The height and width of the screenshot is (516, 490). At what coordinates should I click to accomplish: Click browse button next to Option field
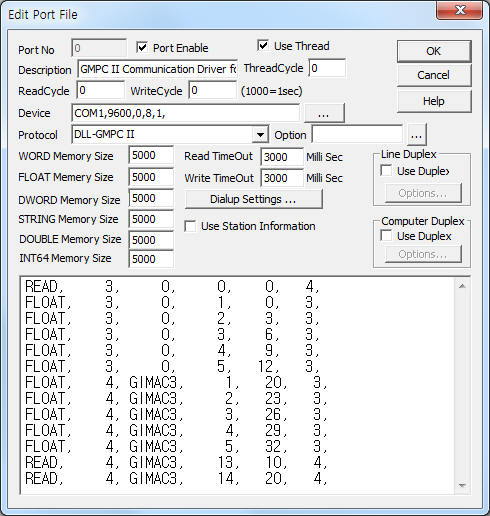[x=416, y=135]
